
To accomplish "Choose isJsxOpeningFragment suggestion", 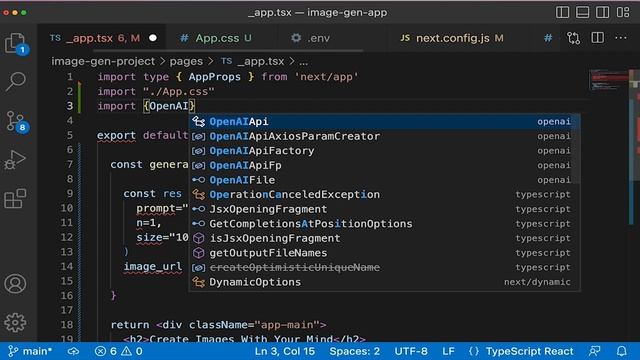I will tap(384, 238).
